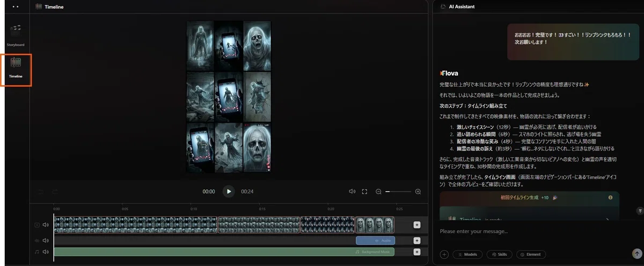Image resolution: width=644 pixels, height=266 pixels.
Task: Click the undo arrow below the preview
Action: point(40,191)
